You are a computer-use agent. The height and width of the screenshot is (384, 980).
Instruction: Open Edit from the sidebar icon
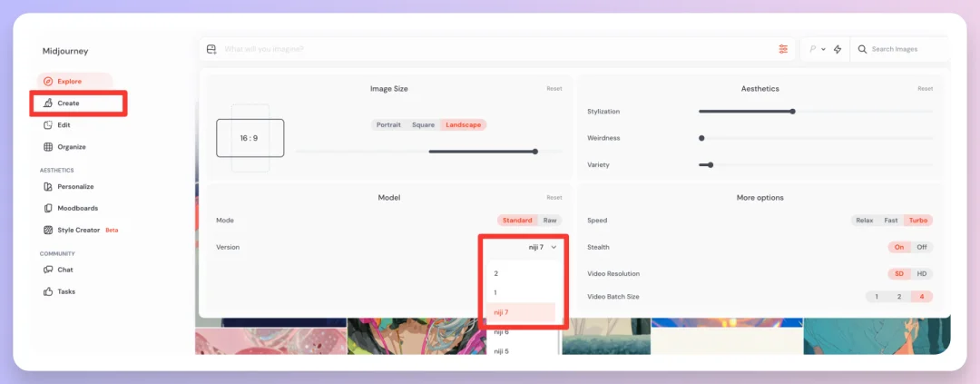[49, 125]
